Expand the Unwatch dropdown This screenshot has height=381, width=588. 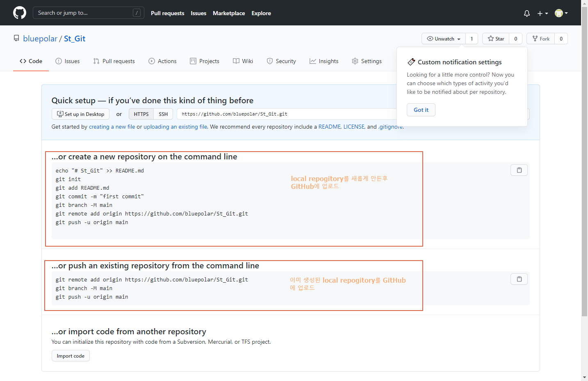pyautogui.click(x=444, y=39)
